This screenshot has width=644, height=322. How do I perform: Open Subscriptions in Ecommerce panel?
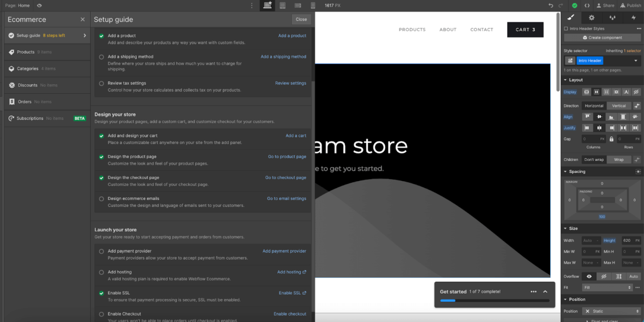tap(47, 118)
